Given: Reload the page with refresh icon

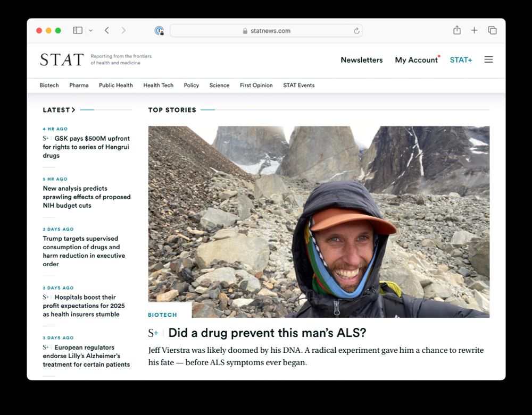Looking at the screenshot, I should [x=356, y=31].
